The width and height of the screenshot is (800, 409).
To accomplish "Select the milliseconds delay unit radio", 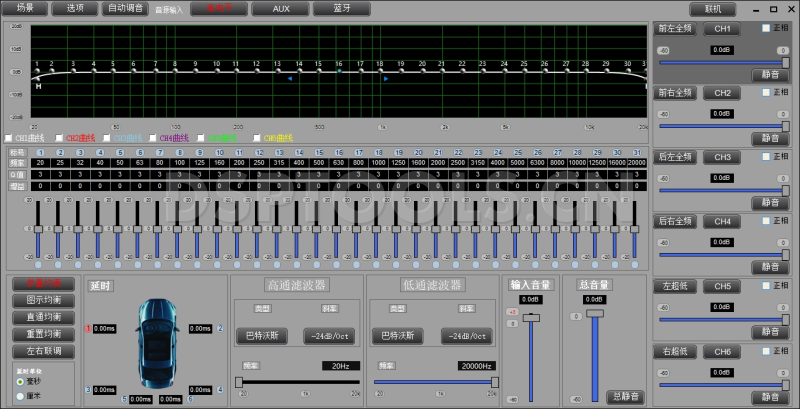I will (21, 381).
